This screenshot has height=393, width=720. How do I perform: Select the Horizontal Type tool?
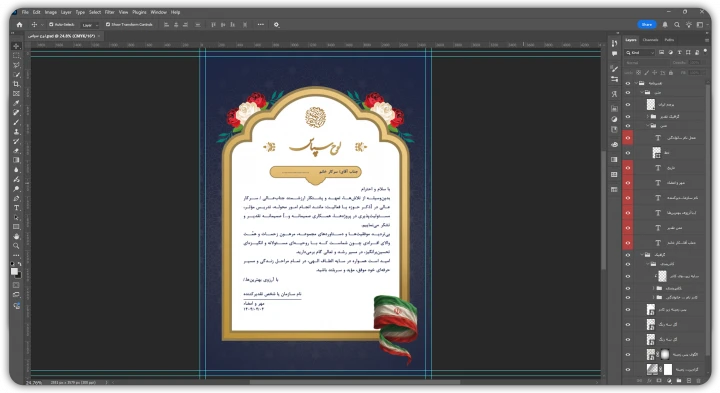(17, 208)
